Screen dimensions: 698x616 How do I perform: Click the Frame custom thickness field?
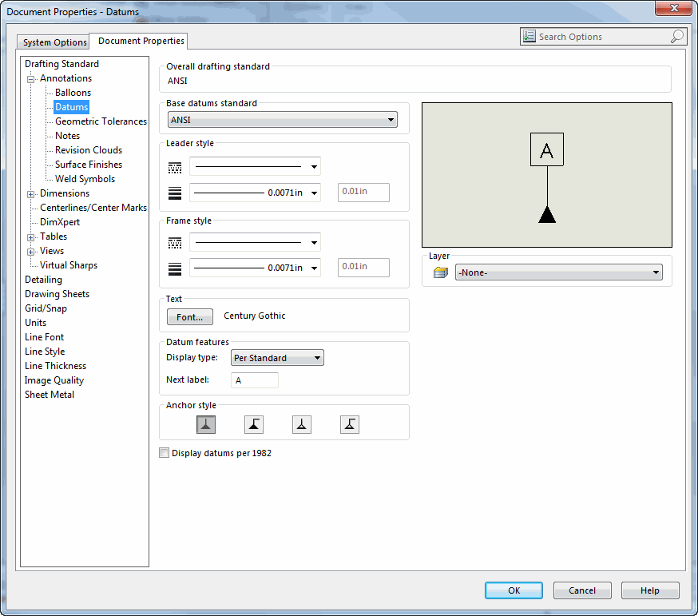(x=363, y=267)
